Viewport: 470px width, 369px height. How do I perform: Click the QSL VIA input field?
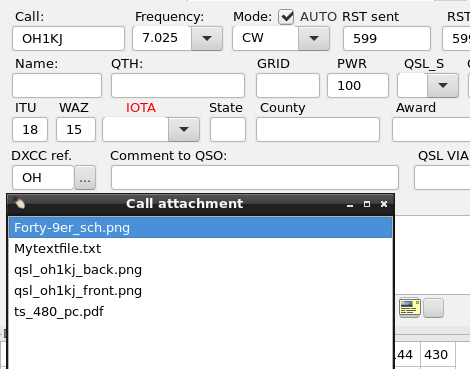click(442, 178)
